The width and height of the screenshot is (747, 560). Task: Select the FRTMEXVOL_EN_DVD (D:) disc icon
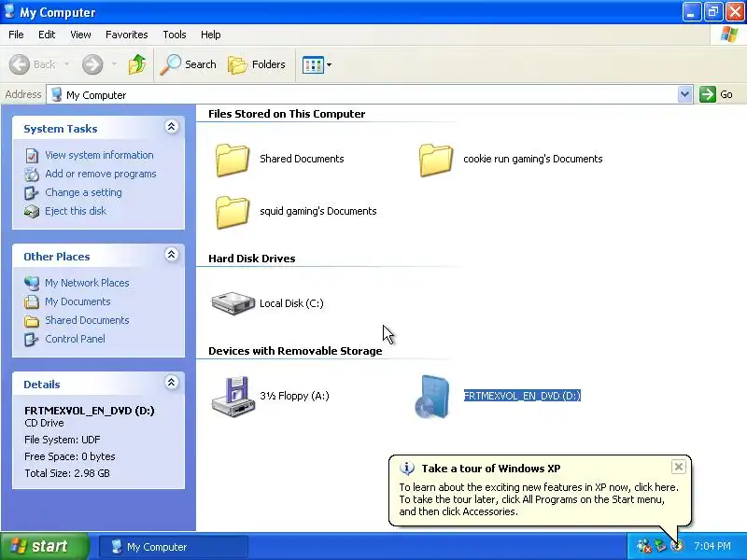(x=432, y=397)
